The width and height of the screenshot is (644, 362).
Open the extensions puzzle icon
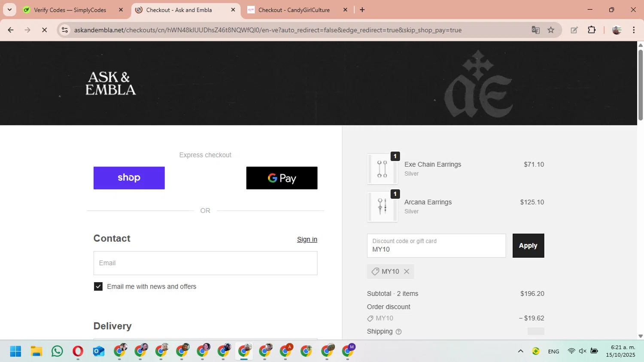pos(592,30)
